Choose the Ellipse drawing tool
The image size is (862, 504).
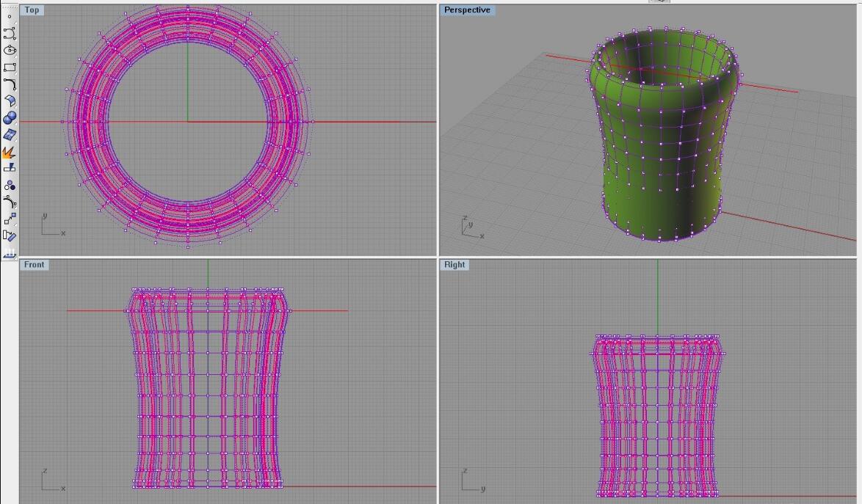point(10,50)
